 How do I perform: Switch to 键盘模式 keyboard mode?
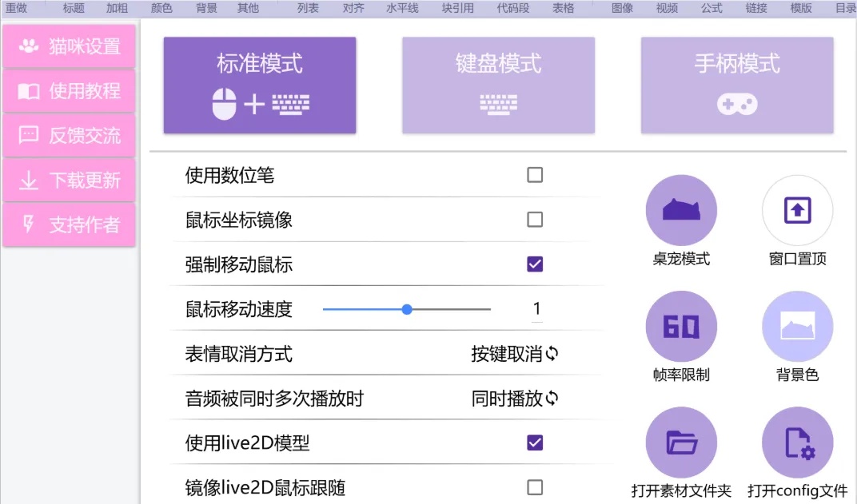[497, 85]
